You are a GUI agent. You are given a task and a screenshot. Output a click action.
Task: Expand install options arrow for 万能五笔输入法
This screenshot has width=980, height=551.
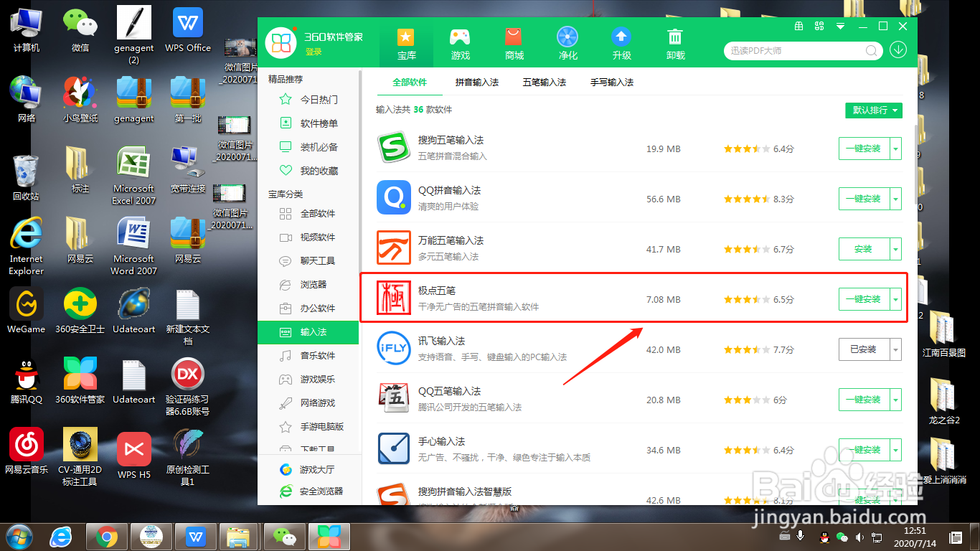click(x=895, y=249)
